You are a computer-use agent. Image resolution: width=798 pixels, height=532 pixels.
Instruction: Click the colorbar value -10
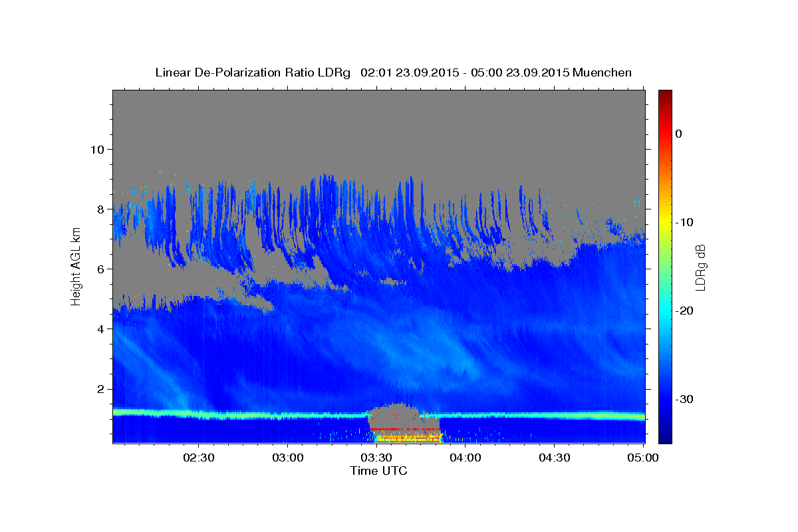point(685,222)
